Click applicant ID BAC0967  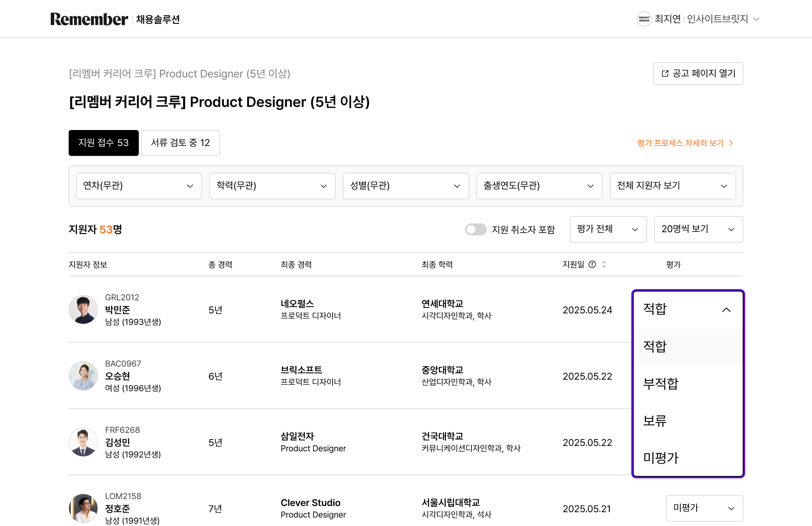coord(123,364)
